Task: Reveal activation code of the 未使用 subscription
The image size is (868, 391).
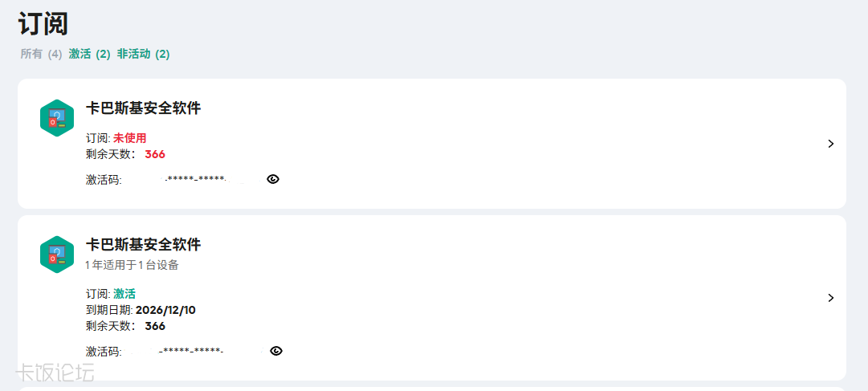Action: pyautogui.click(x=273, y=179)
